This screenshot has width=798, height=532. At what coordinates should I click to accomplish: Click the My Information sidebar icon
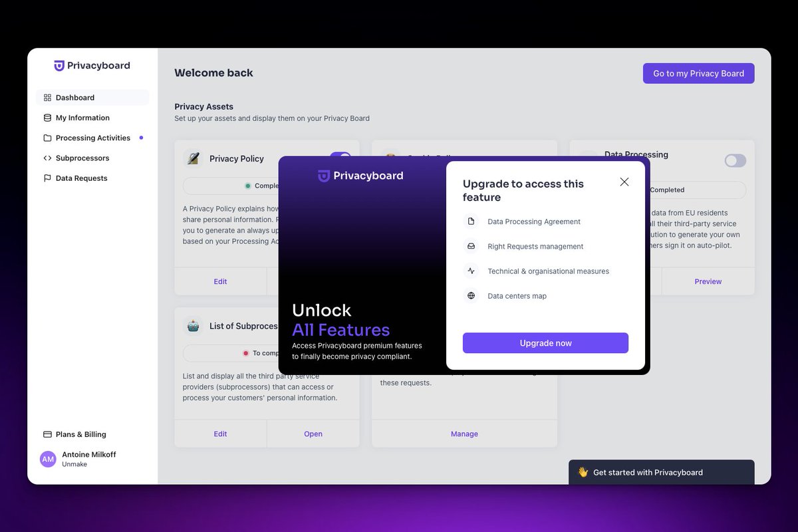pos(47,118)
